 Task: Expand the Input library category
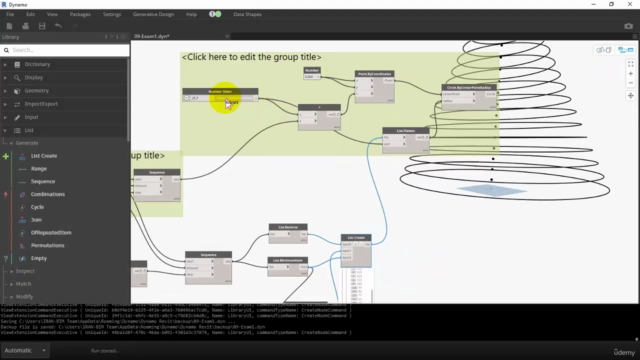pyautogui.click(x=5, y=118)
